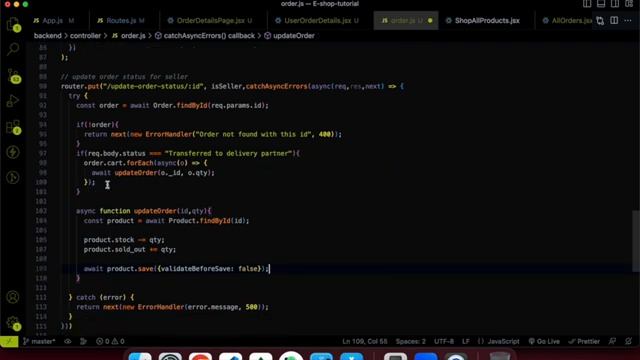Open the Search view in activity bar

pos(13,49)
